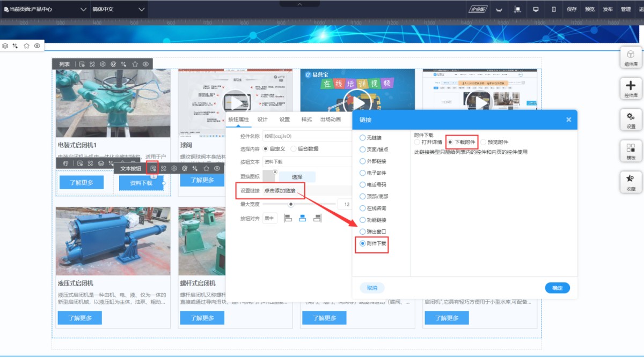644x358 pixels.
Task: Open style palette icon in 列表 toolbar
Action: [x=114, y=64]
